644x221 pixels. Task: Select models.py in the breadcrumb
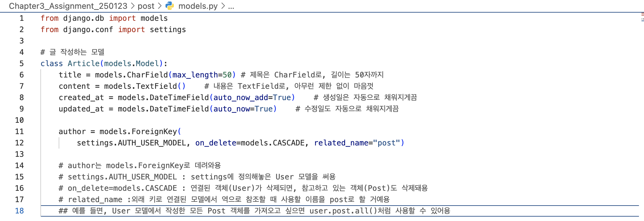(x=198, y=6)
